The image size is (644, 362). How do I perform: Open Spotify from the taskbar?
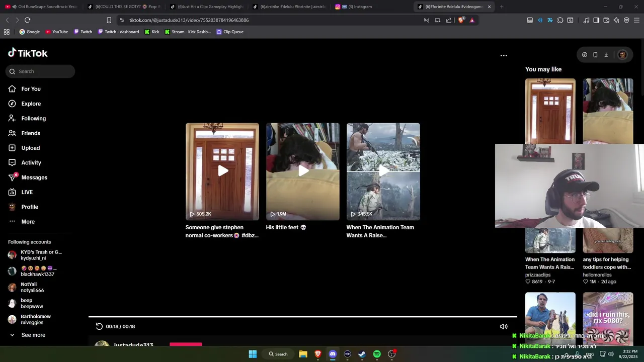(x=377, y=354)
